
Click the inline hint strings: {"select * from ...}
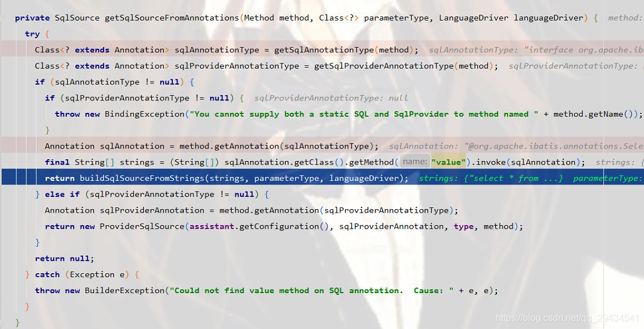click(491, 178)
